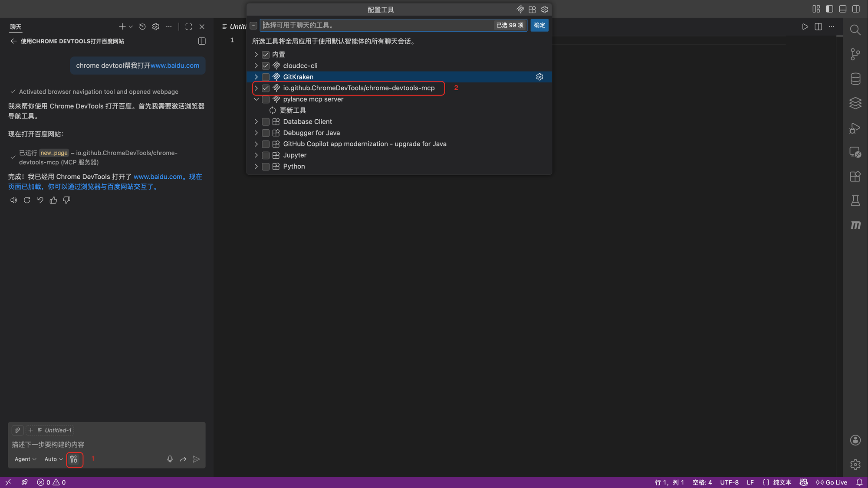
Task: Click the 确定 confirm button
Action: click(x=539, y=25)
